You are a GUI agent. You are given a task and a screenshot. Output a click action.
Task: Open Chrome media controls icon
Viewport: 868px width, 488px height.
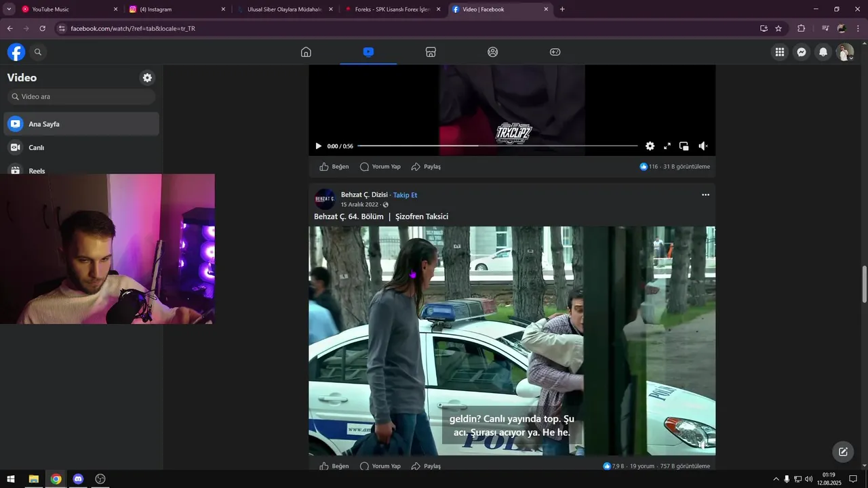pyautogui.click(x=825, y=28)
